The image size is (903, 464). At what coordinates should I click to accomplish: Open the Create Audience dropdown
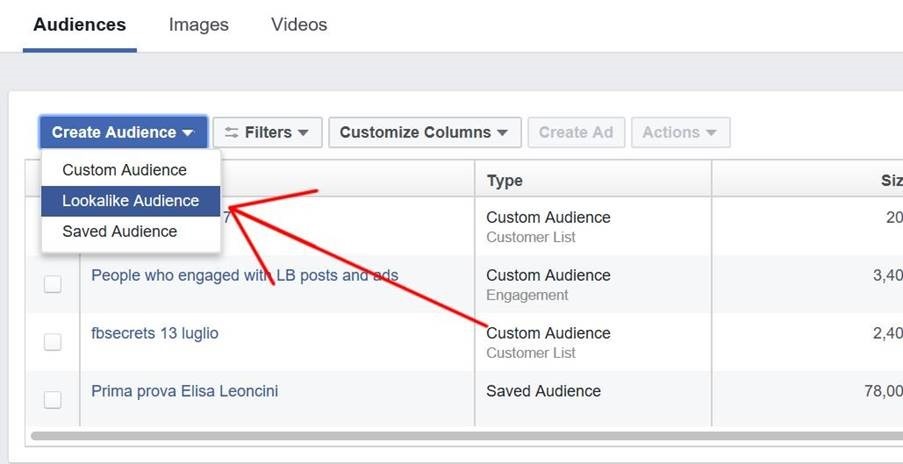[123, 132]
